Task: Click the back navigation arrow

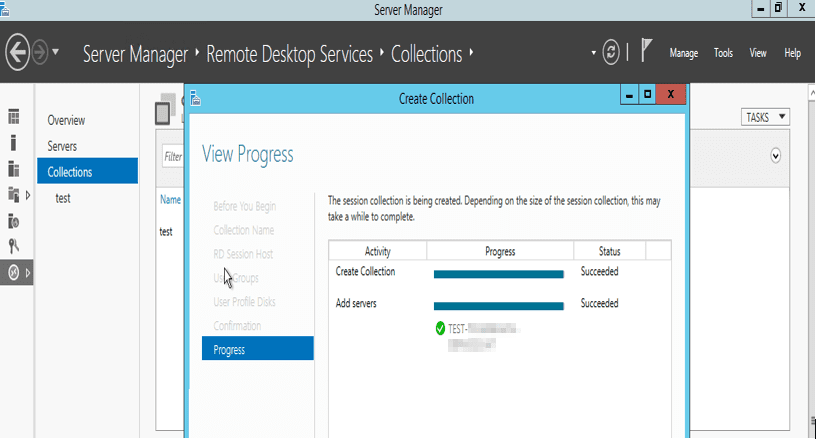Action: coord(17,52)
